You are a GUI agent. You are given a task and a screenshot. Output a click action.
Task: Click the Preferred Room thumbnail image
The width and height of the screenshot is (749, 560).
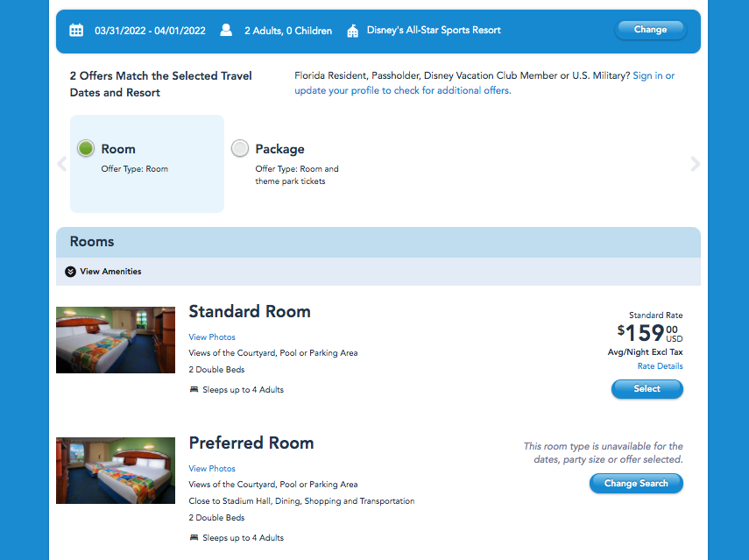[x=116, y=471]
